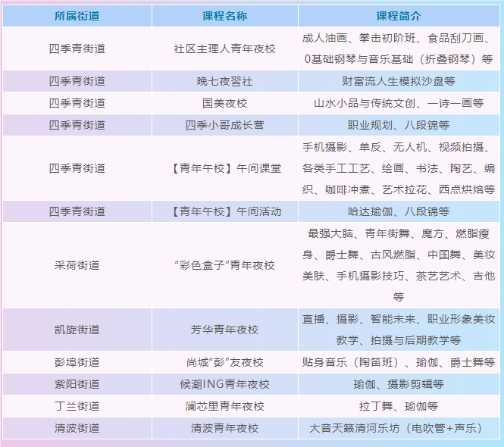Viewport: 504px width, 447px height.
Task: Click the 国美夜校 course name
Action: pyautogui.click(x=224, y=103)
